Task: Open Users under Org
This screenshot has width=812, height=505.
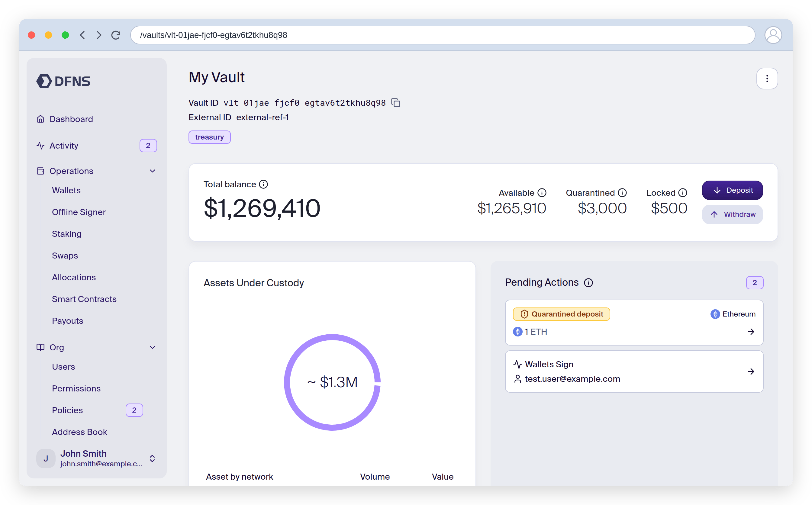Action: (63, 367)
